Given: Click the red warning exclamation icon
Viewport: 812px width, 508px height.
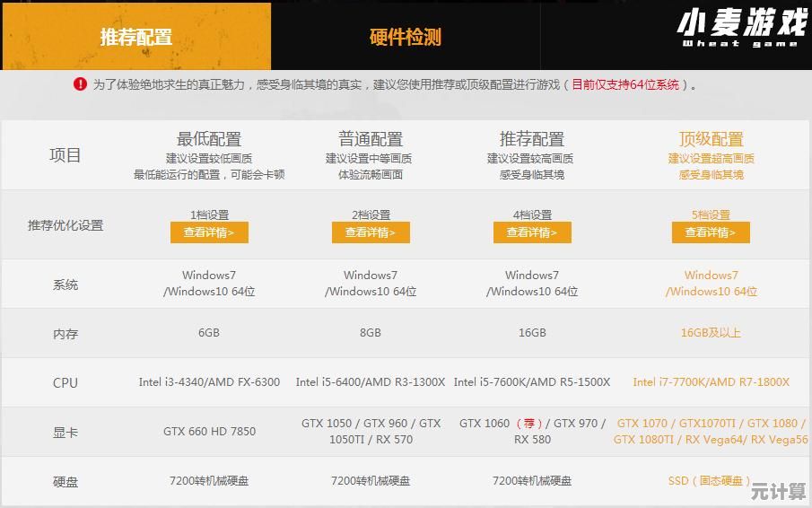Looking at the screenshot, I should click(x=81, y=84).
